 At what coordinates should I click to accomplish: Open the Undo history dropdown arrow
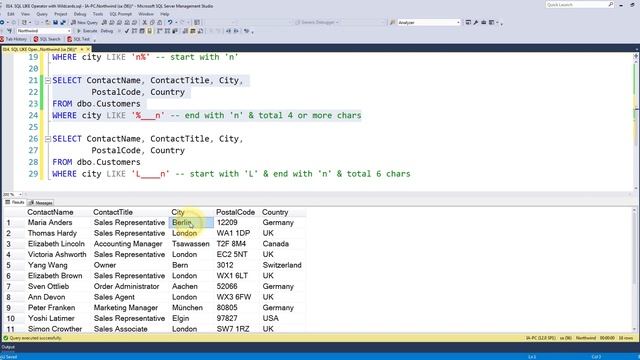[176, 22]
